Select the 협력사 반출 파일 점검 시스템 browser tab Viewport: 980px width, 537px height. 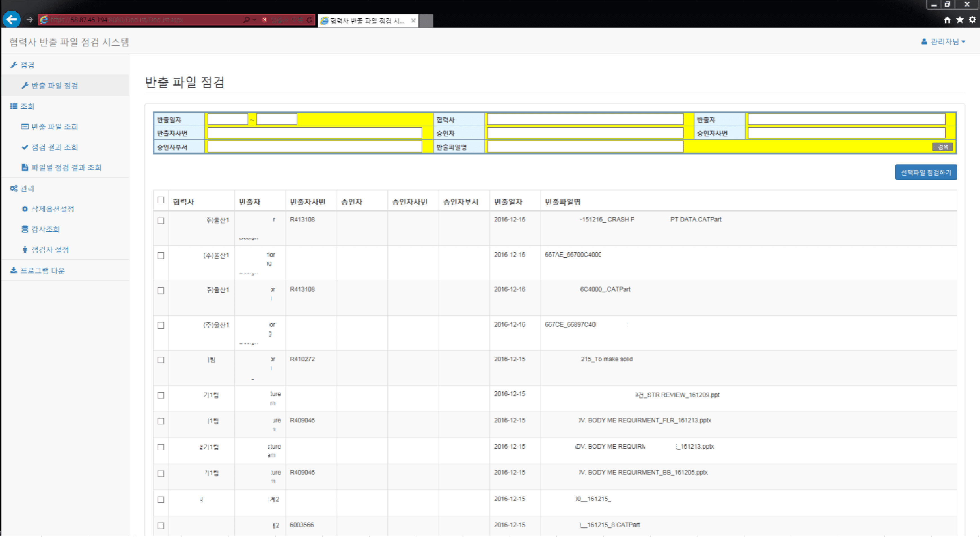(x=367, y=21)
